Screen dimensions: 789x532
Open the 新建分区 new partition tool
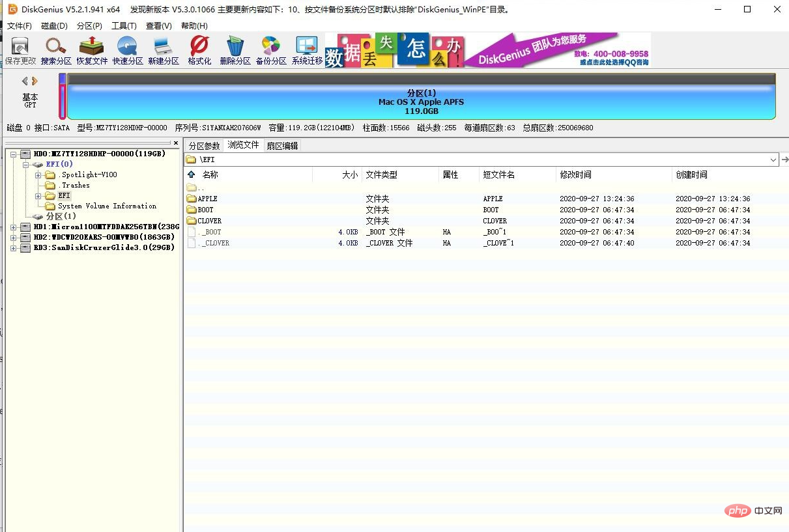(x=163, y=51)
